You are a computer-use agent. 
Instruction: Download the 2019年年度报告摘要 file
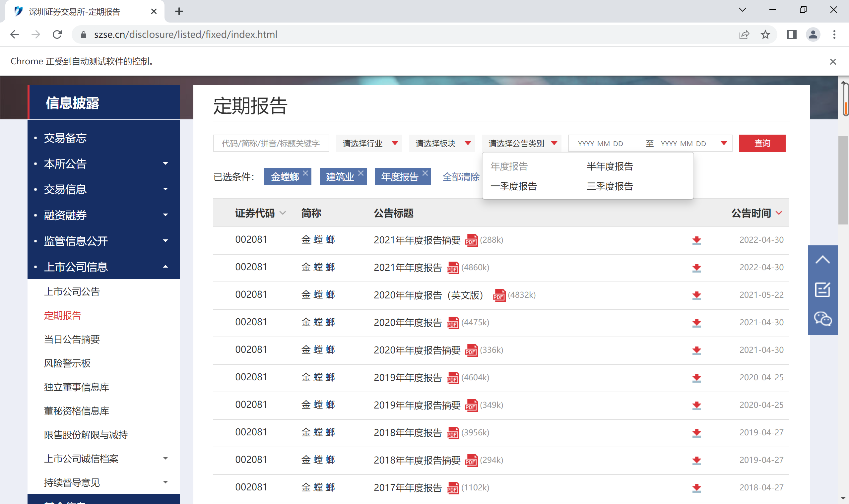pos(696,405)
